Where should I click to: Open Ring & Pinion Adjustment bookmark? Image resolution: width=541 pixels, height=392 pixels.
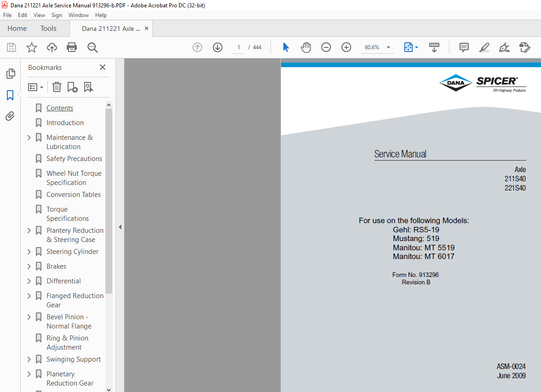click(67, 343)
